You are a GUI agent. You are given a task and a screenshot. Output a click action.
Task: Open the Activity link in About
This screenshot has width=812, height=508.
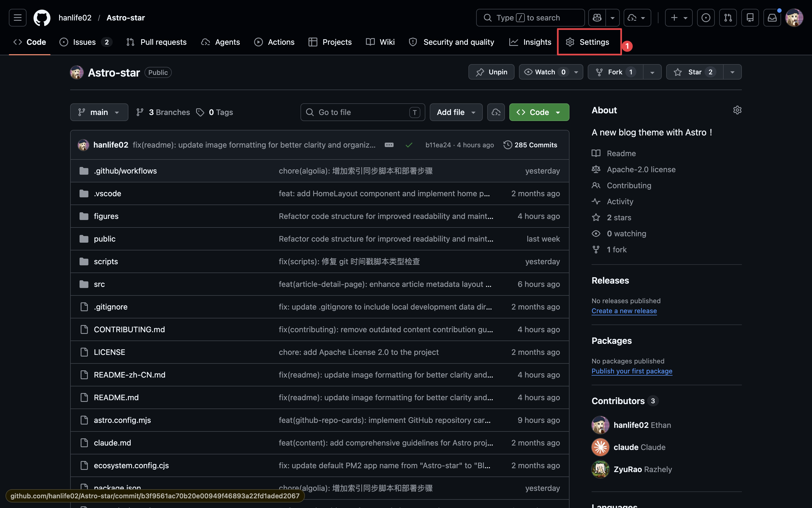point(620,201)
